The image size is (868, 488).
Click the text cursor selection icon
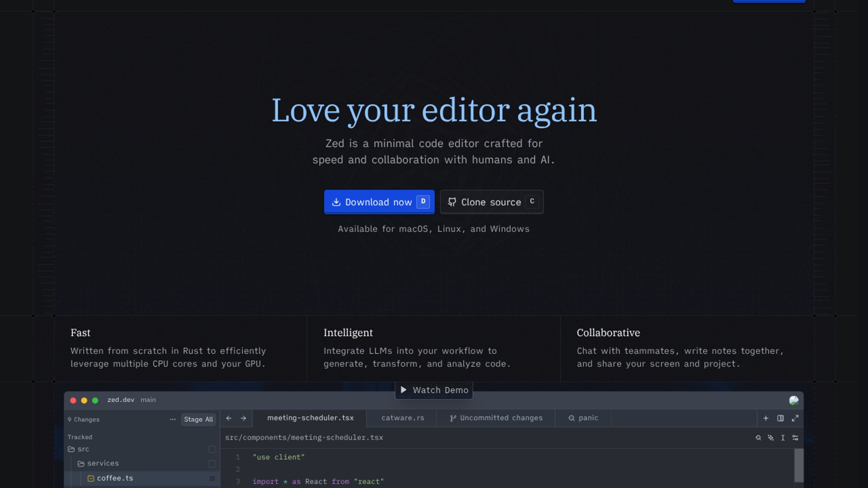pyautogui.click(x=783, y=438)
